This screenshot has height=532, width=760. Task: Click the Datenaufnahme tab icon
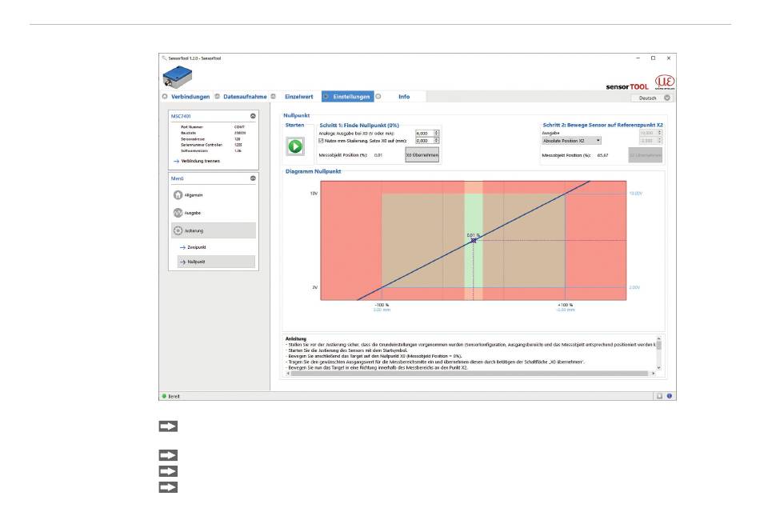217,97
